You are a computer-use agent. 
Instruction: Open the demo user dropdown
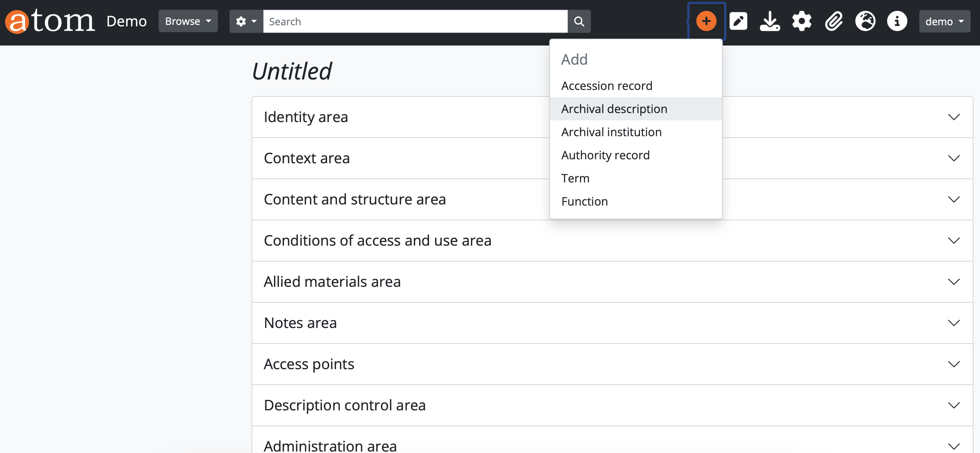click(944, 21)
